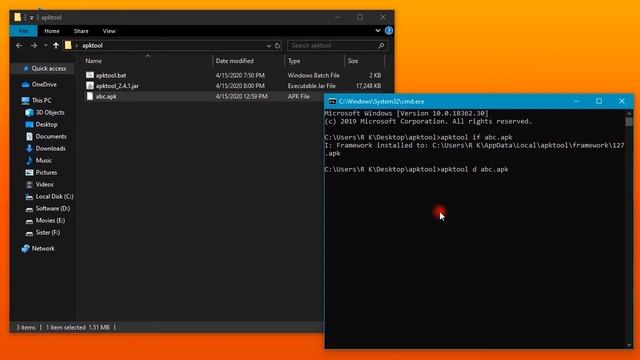Refresh the apktool folder view
The height and width of the screenshot is (360, 640).
tap(278, 46)
